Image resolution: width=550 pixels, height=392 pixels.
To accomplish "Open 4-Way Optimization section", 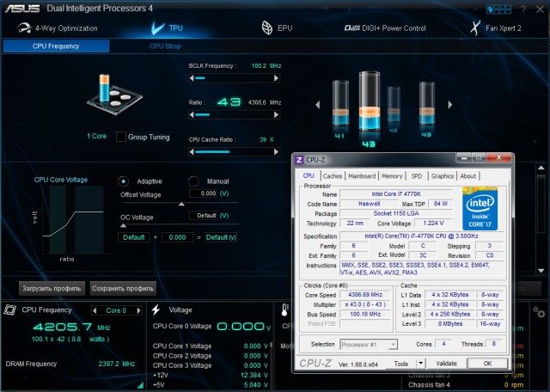I will (x=57, y=28).
